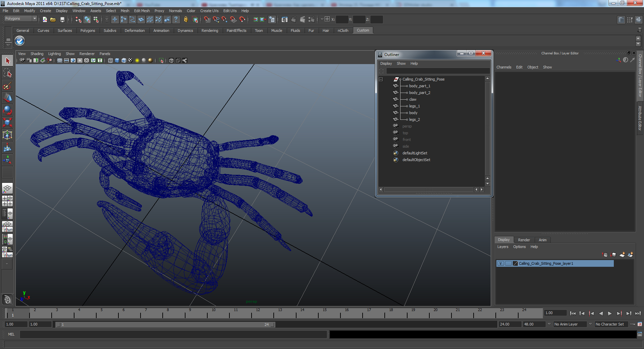Go to start of playback range
This screenshot has width=644, height=349.
[573, 313]
